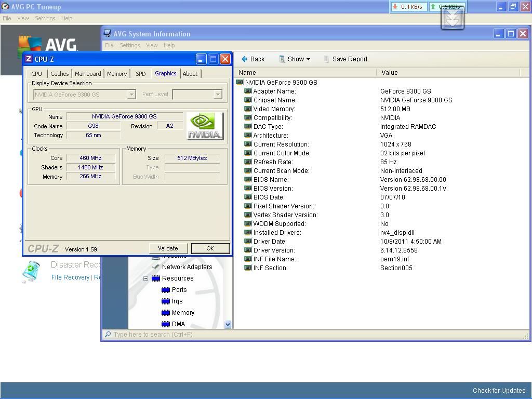The image size is (532, 399).
Task: Click the search field in System Information
Action: click(x=312, y=335)
